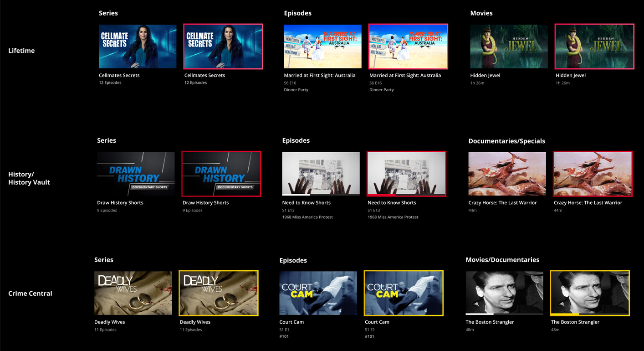
Task: Open the unbordered Crazy Horse thumbnail
Action: 507,174
